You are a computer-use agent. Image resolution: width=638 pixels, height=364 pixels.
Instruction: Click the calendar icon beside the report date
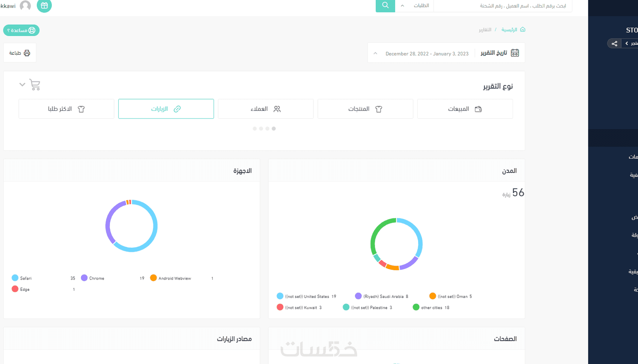pyautogui.click(x=515, y=53)
